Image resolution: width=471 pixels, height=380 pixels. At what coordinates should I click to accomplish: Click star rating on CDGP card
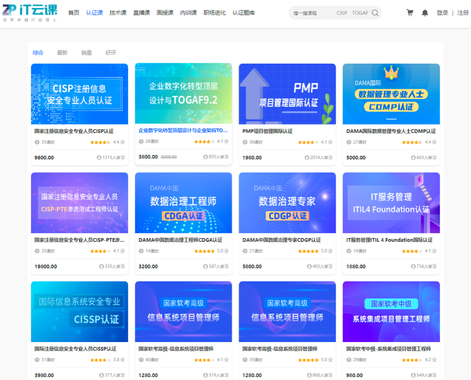coord(308,251)
